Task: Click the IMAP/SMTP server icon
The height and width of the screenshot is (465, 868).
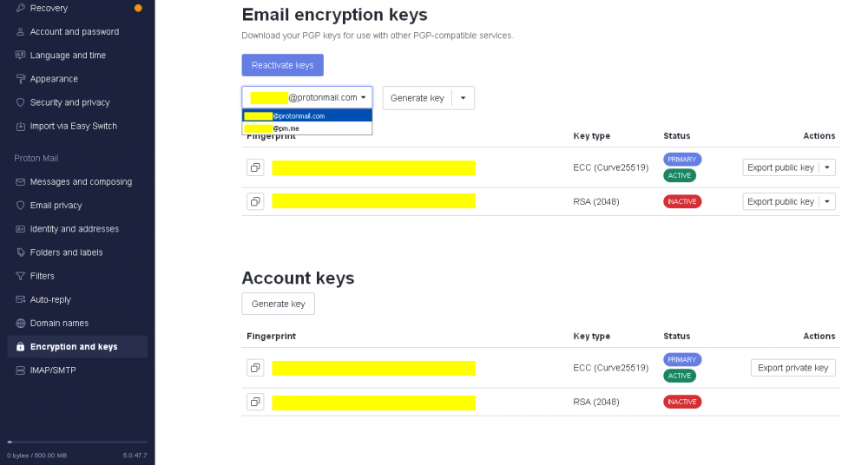Action: click(21, 370)
